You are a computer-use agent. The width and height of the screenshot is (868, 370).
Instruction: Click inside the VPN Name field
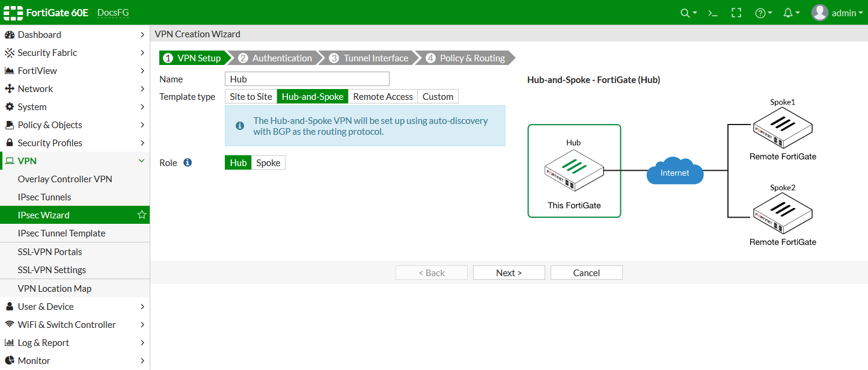(x=307, y=79)
